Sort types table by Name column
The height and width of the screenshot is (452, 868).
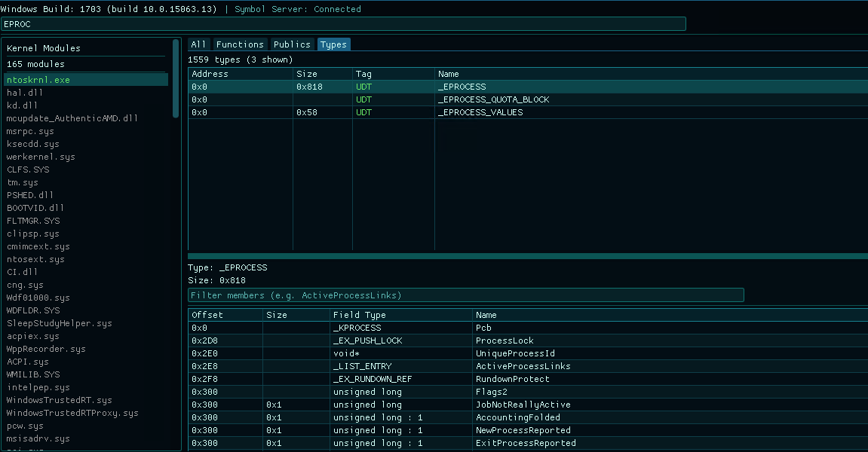coord(651,74)
